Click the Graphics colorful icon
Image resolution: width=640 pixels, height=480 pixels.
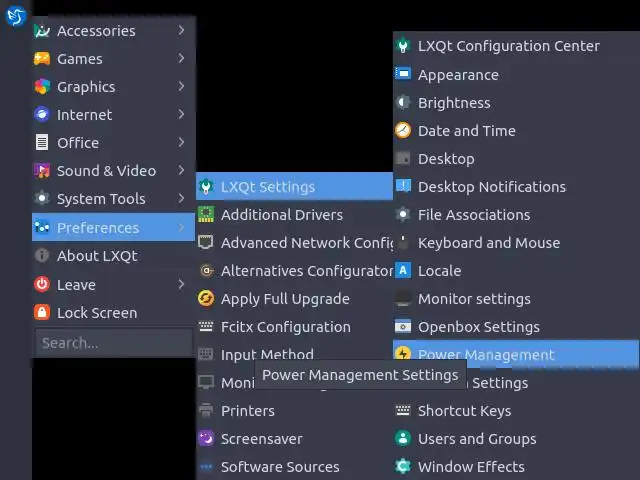coord(42,87)
